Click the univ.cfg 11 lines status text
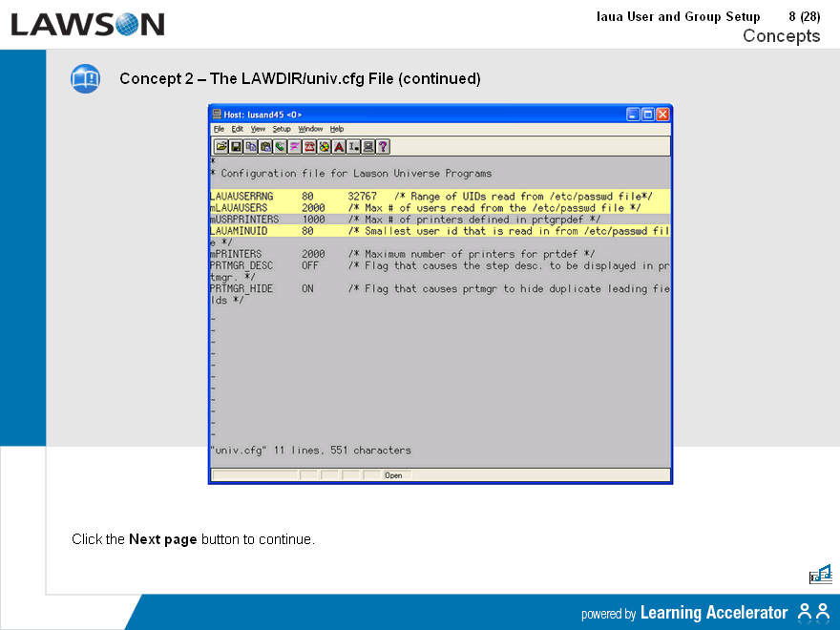This screenshot has width=840, height=630. pos(311,450)
